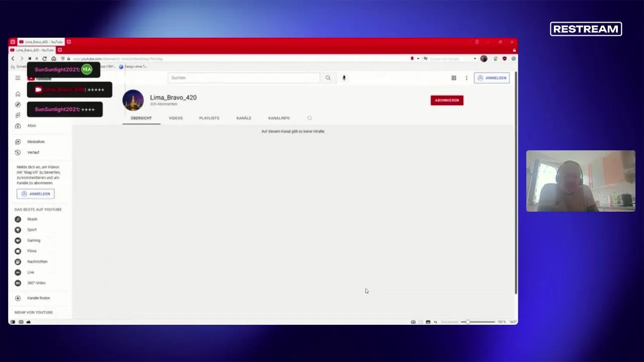
Task: Open the YouTube hamburger guide menu
Action: (18, 78)
